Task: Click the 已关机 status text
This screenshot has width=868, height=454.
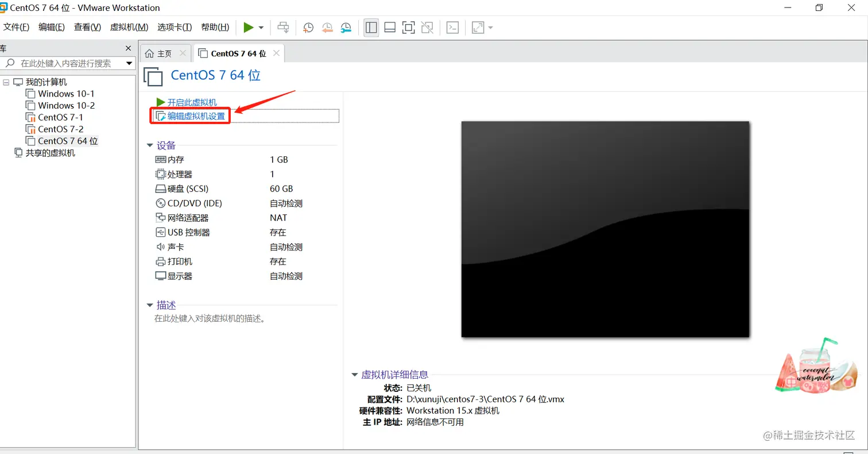Action: 418,388
